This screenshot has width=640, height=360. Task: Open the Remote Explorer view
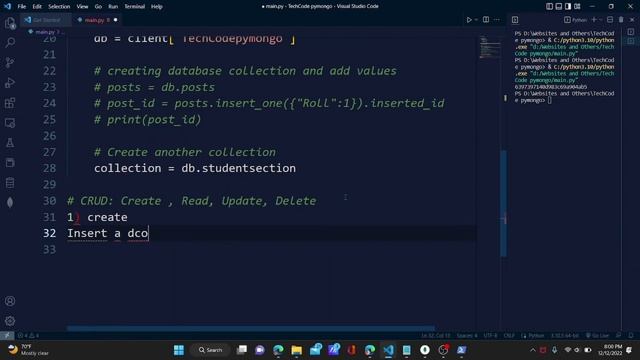point(10,122)
